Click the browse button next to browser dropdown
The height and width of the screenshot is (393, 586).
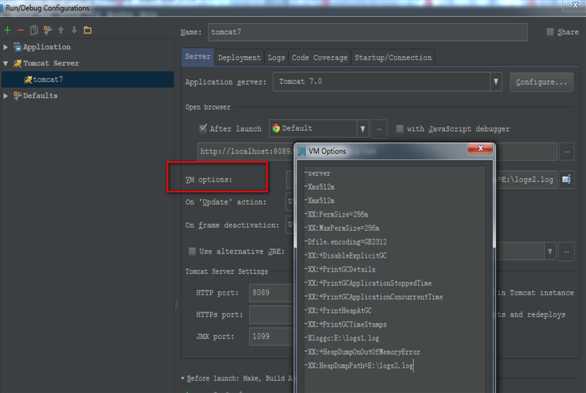click(379, 129)
